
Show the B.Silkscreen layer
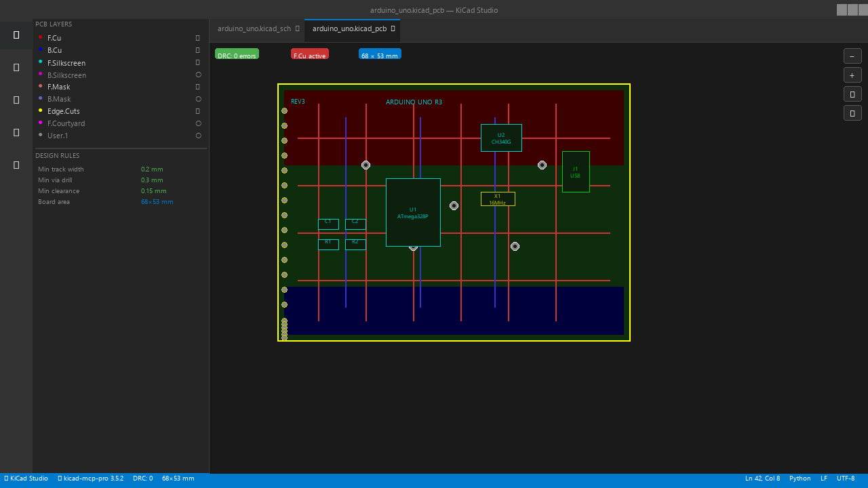[x=198, y=75]
